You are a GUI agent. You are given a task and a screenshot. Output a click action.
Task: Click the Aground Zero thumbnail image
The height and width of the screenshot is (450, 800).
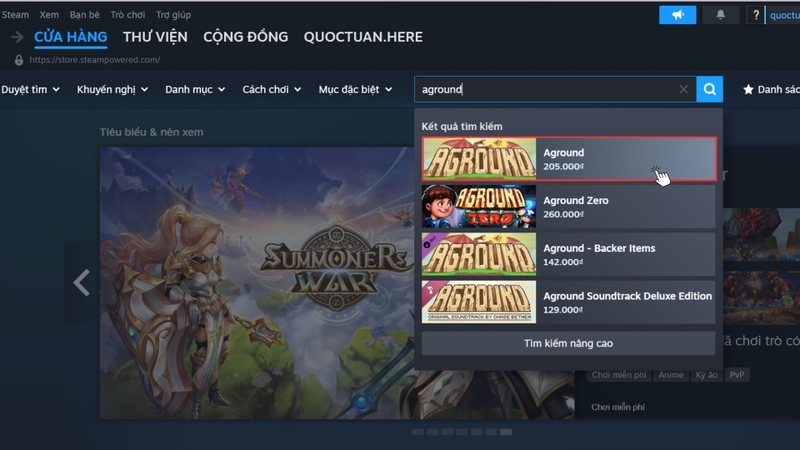pos(479,207)
